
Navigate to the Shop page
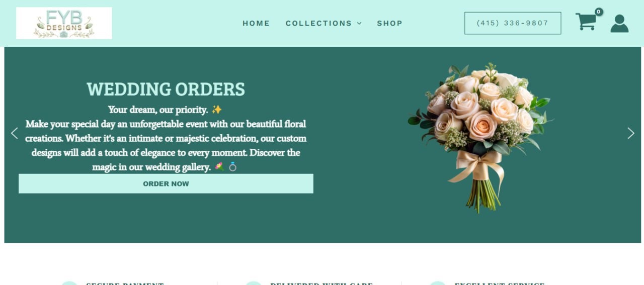tap(390, 23)
